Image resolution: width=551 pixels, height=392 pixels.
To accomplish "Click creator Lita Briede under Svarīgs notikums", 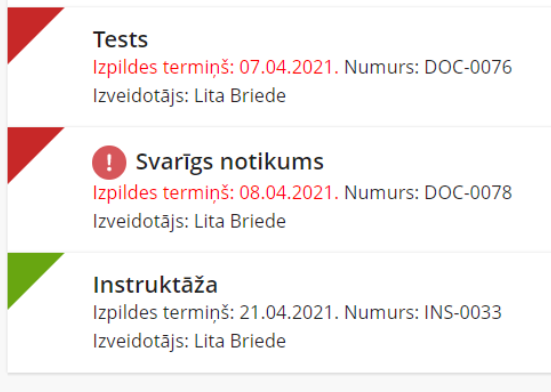I will coord(240,221).
